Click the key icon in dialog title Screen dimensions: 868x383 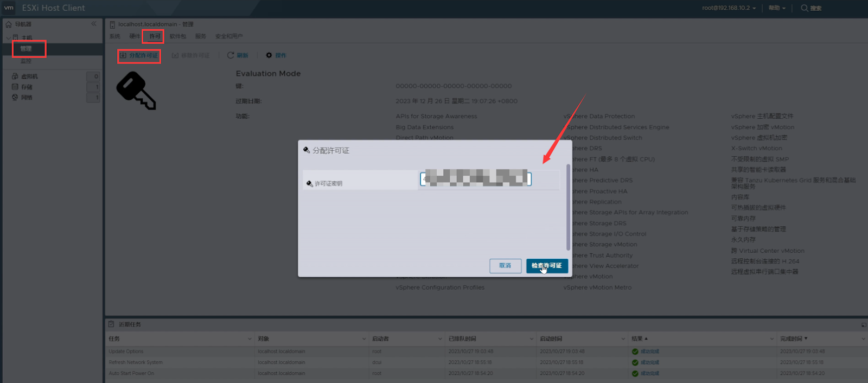pyautogui.click(x=307, y=150)
